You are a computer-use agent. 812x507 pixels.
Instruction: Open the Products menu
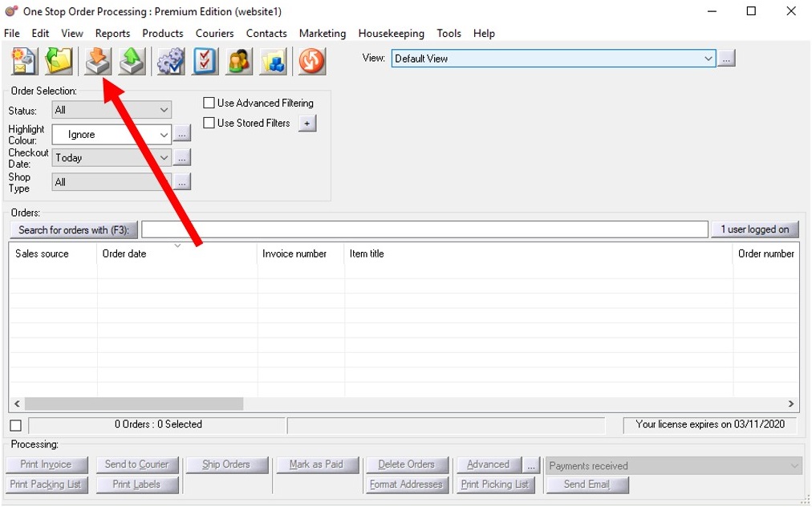click(163, 33)
